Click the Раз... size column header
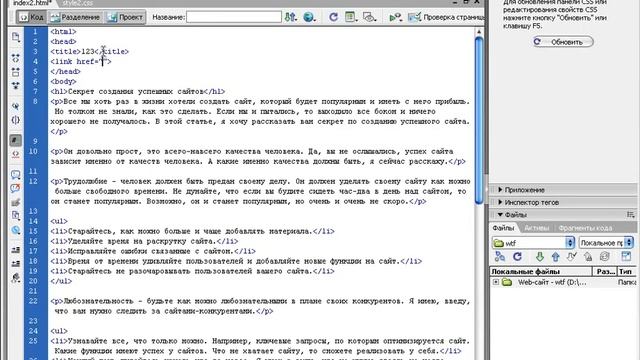The image size is (640, 360). (x=605, y=271)
